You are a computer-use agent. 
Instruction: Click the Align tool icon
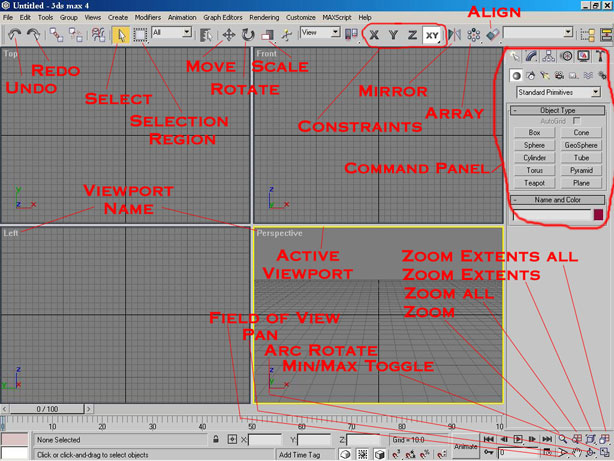[x=492, y=35]
